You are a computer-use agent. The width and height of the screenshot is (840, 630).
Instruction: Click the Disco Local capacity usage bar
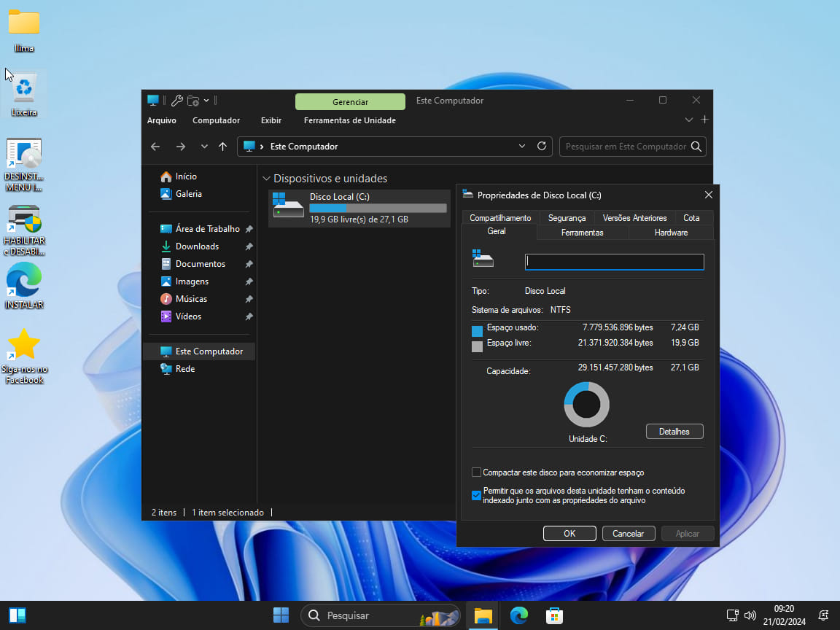378,209
